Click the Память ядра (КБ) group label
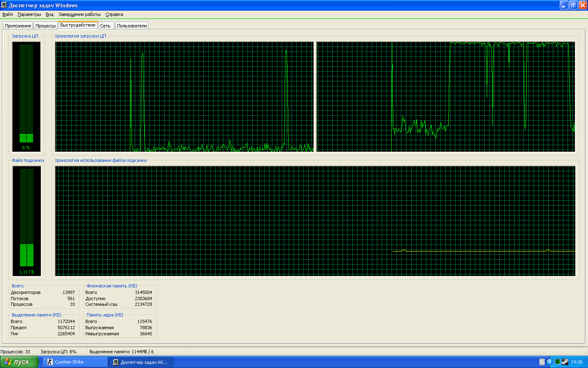 [105, 315]
